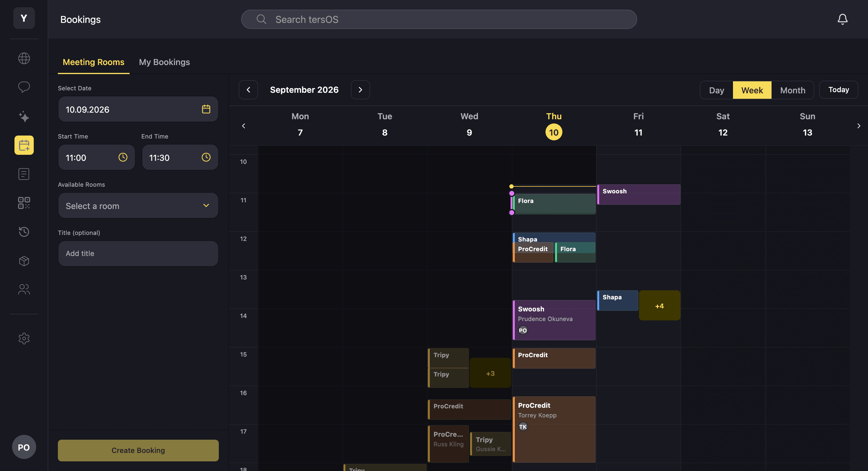Select Monday 7 day header
The width and height of the screenshot is (868, 471).
pyautogui.click(x=300, y=125)
